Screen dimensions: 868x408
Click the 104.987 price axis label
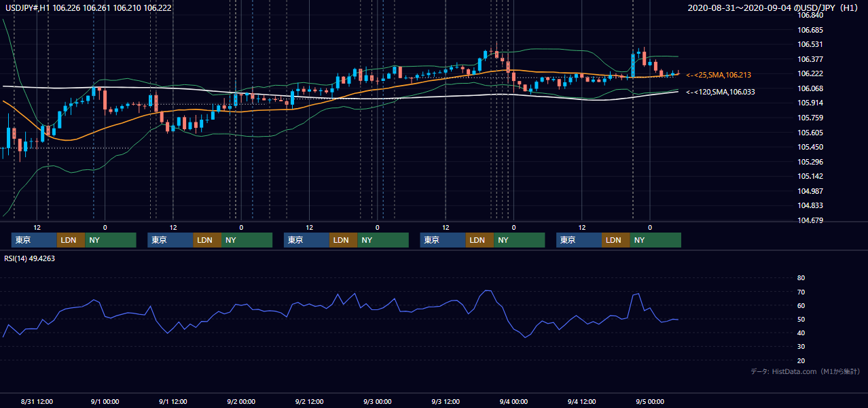click(810, 191)
